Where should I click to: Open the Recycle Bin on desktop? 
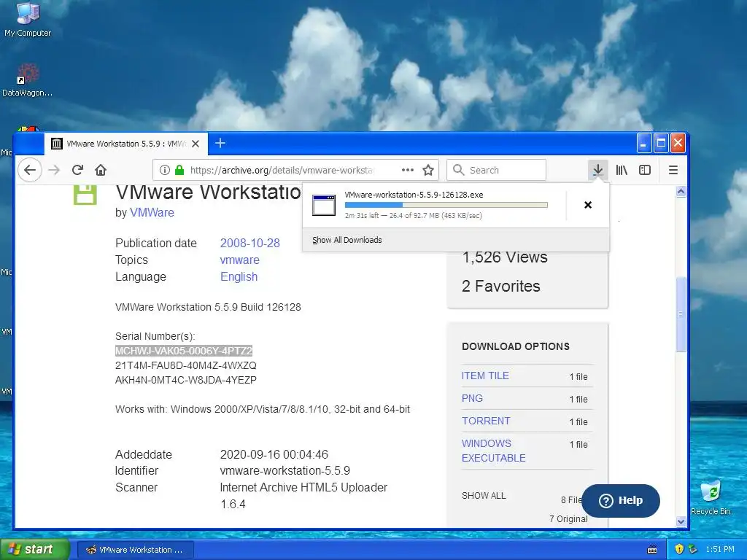(711, 497)
